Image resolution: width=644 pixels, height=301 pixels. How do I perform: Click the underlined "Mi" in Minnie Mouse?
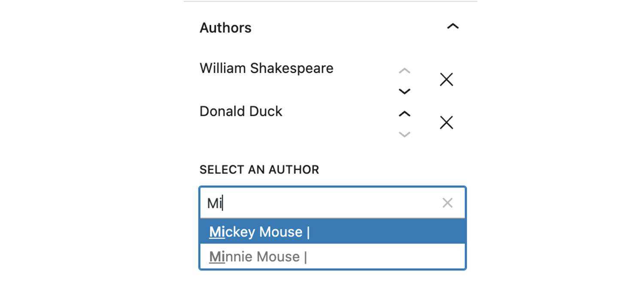click(x=217, y=257)
